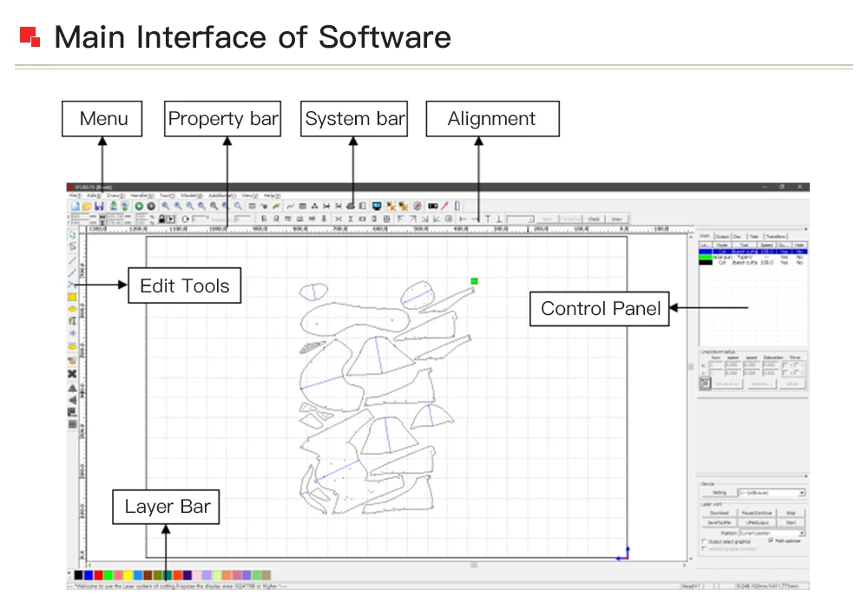Screen dimensions: 868x610
Task: Click the UFileOutput button
Action: pyautogui.click(x=756, y=522)
